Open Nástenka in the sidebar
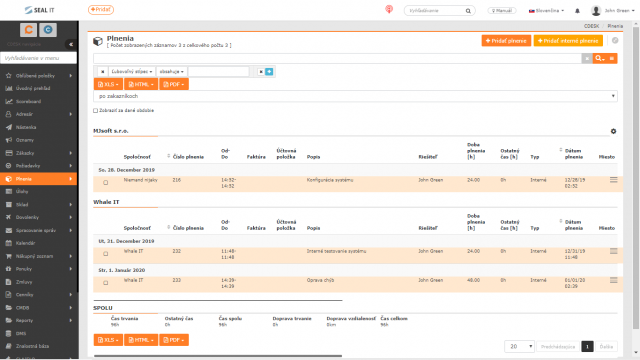 tap(26, 127)
